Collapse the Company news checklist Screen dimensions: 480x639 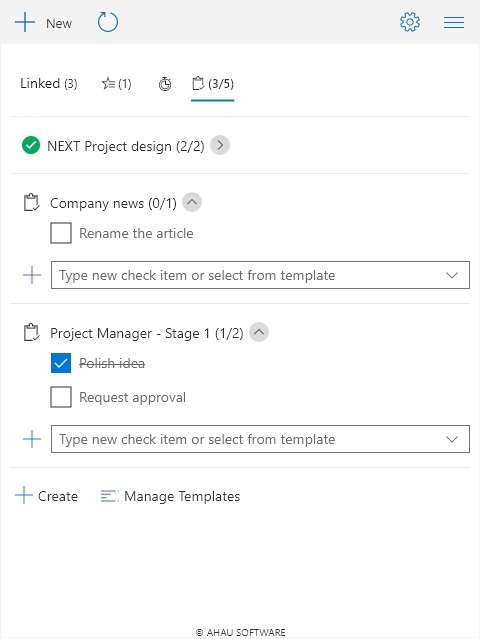click(192, 202)
